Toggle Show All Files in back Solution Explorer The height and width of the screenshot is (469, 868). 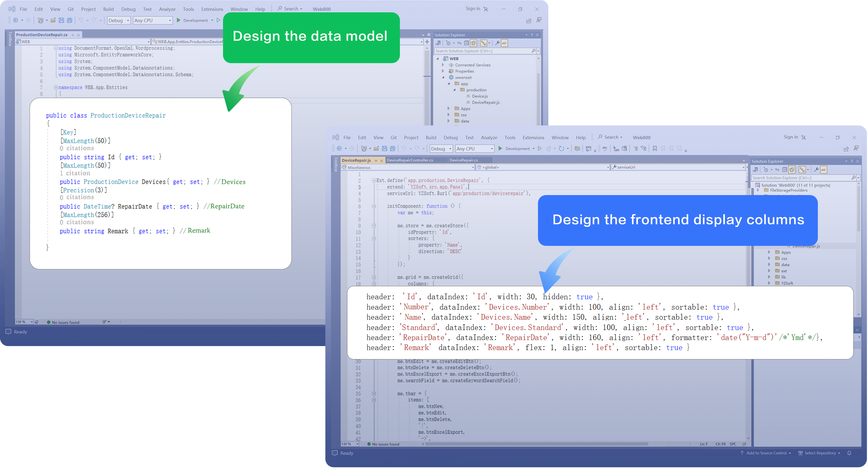[x=473, y=43]
